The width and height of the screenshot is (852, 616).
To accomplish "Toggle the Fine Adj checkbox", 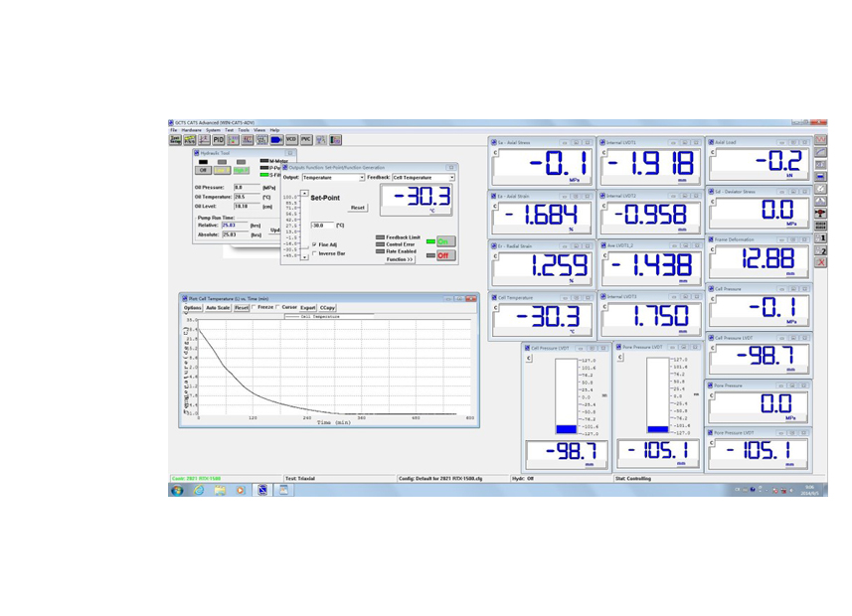I will (314, 243).
